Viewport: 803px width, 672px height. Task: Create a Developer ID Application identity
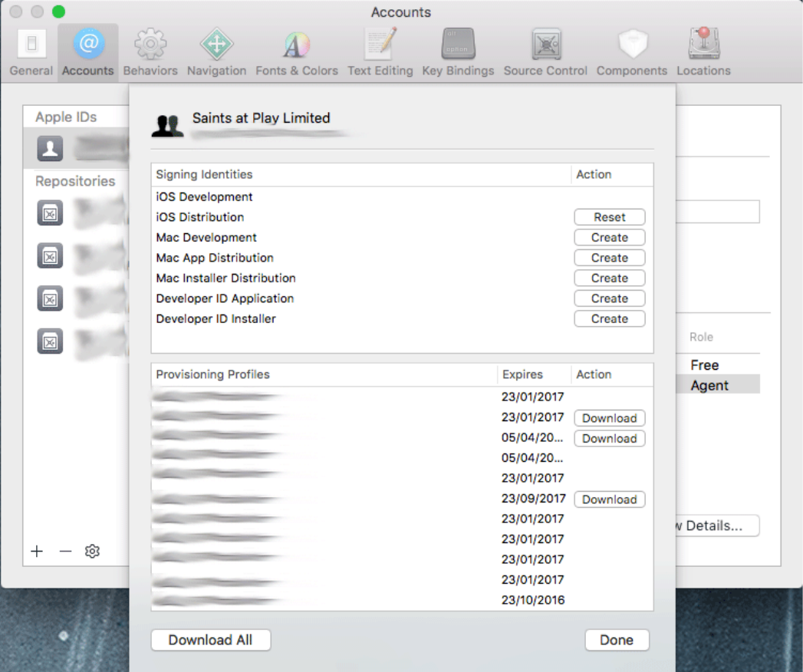[x=610, y=298]
